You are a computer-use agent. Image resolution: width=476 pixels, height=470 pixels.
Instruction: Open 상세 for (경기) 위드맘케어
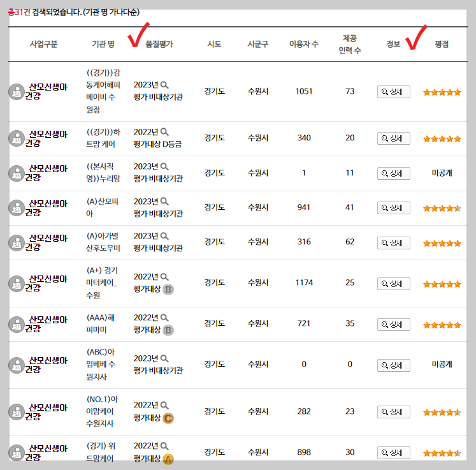point(393,452)
